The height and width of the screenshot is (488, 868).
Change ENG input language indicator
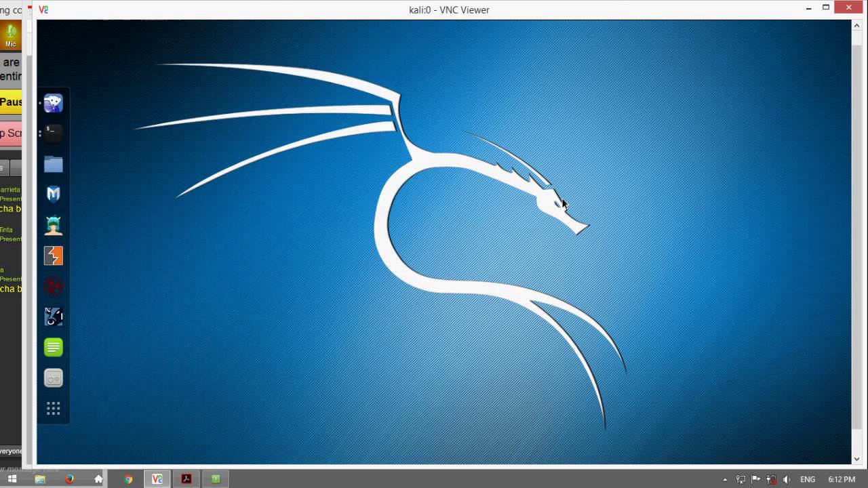pyautogui.click(x=808, y=480)
